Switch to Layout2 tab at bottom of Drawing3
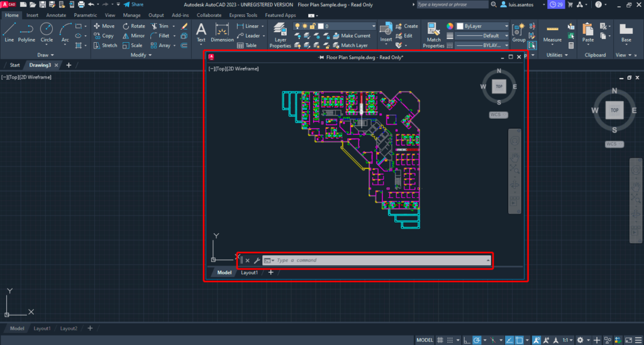 [x=69, y=328]
